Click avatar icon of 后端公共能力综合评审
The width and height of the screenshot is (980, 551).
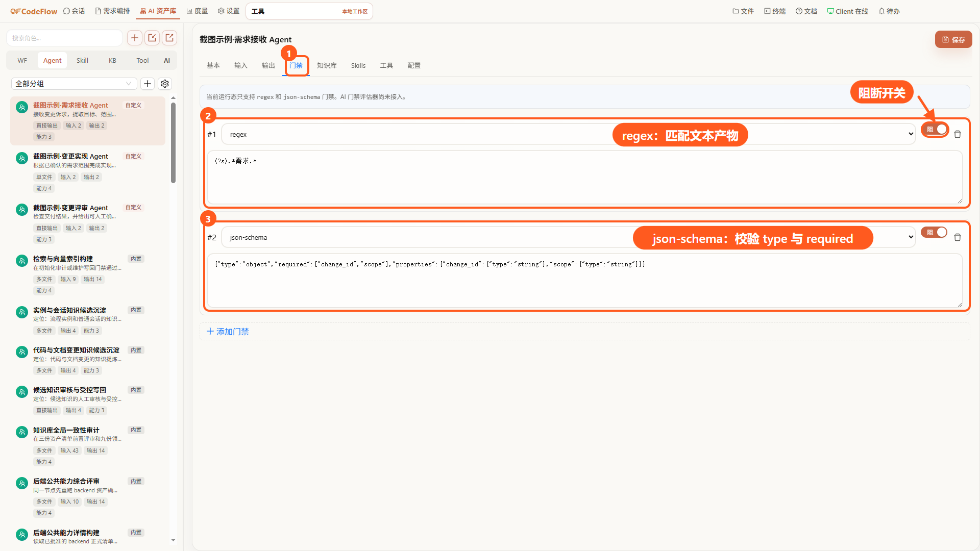(22, 483)
